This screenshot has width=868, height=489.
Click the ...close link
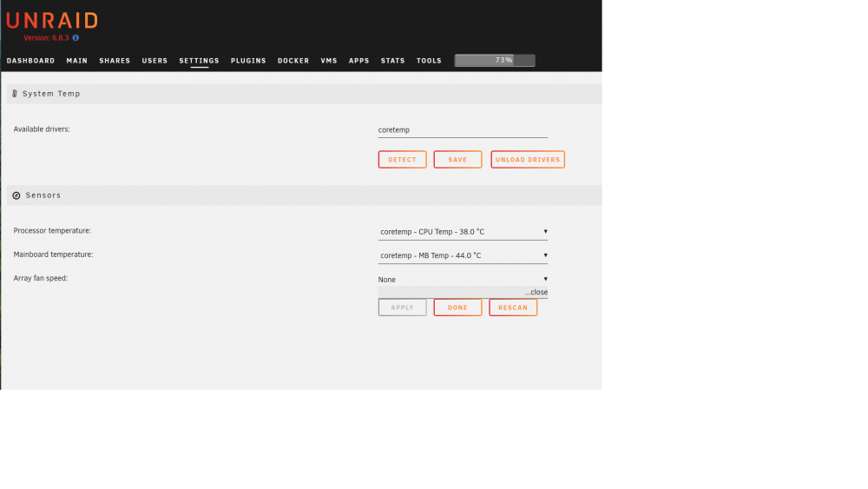pos(536,292)
